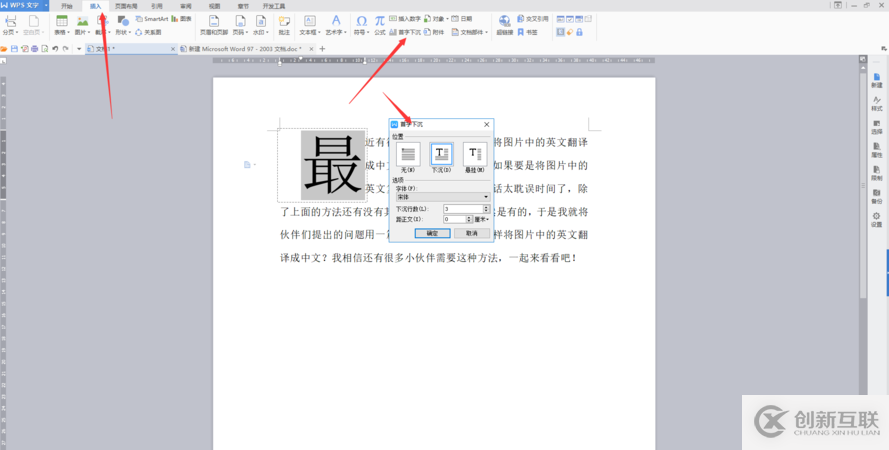Open the 表格 table insert tool
889x450 pixels.
tap(61, 26)
